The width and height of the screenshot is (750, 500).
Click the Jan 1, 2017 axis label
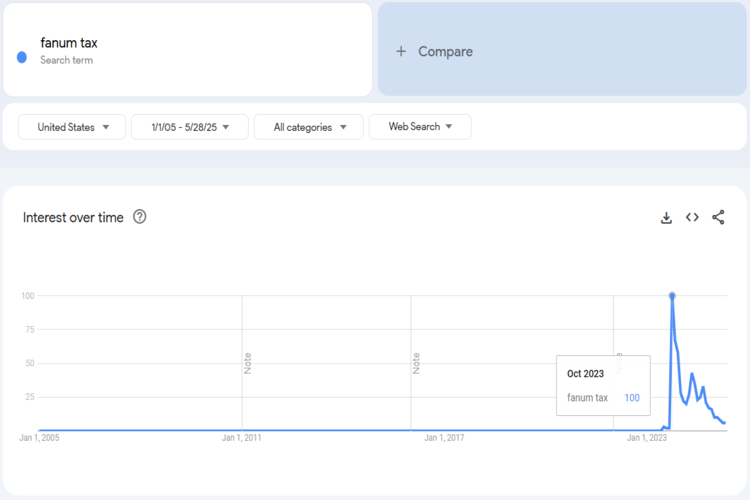444,438
